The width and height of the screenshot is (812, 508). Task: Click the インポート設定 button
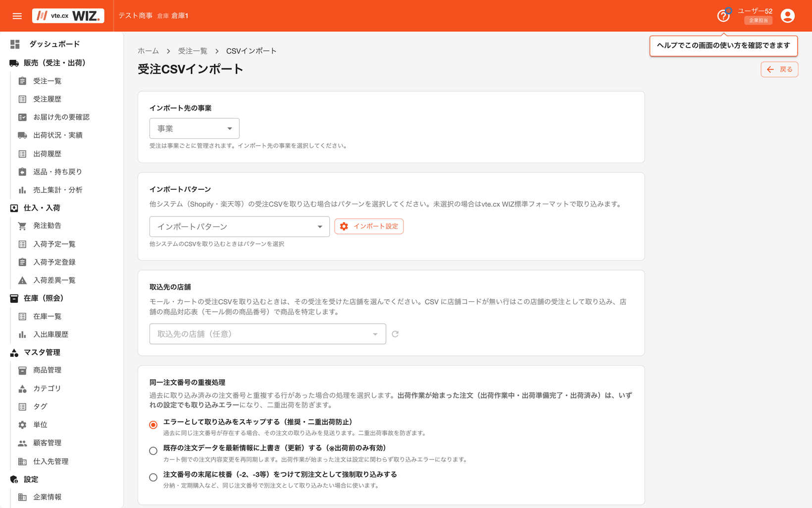369,226
